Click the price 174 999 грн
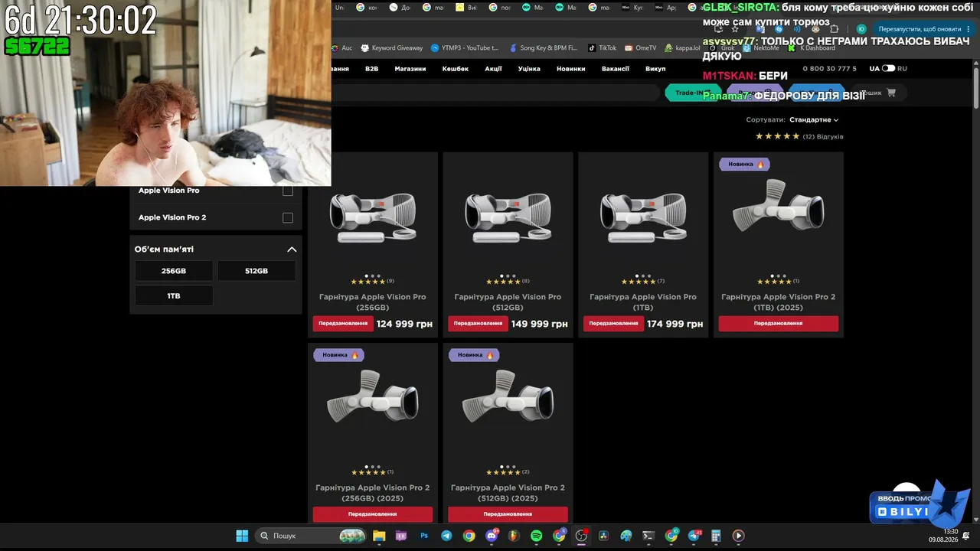 [675, 324]
